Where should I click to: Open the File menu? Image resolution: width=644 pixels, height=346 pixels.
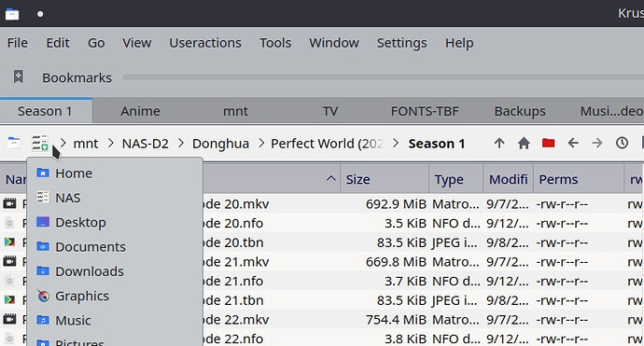[x=17, y=43]
